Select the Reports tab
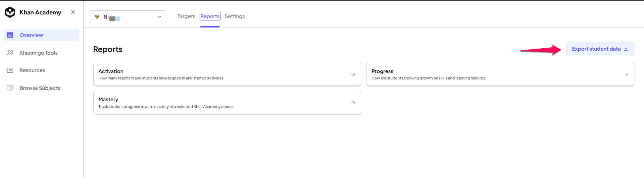 pos(210,16)
